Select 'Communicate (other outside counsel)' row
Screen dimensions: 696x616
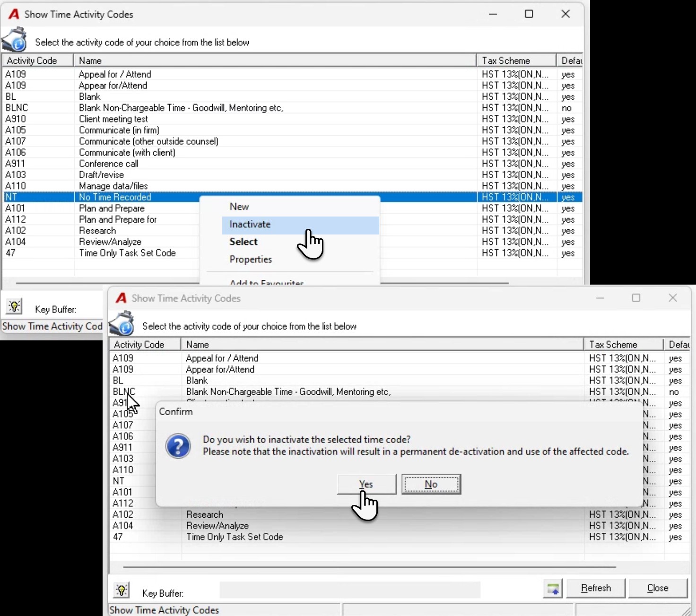click(x=293, y=141)
